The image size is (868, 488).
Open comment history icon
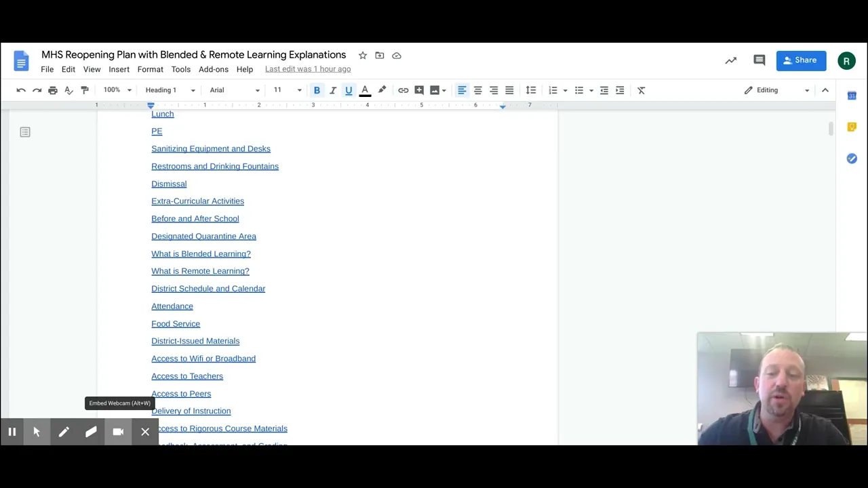759,60
